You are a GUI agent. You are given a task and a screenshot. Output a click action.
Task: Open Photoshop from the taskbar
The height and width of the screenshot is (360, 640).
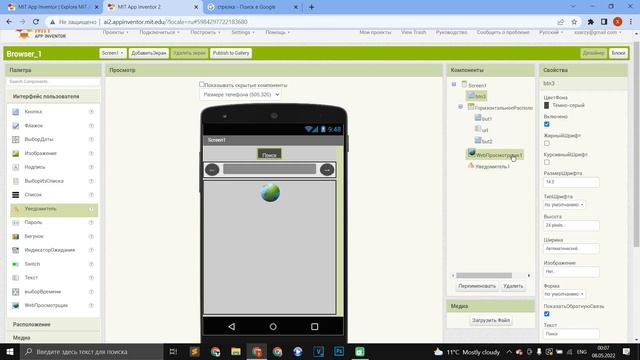click(x=339, y=351)
